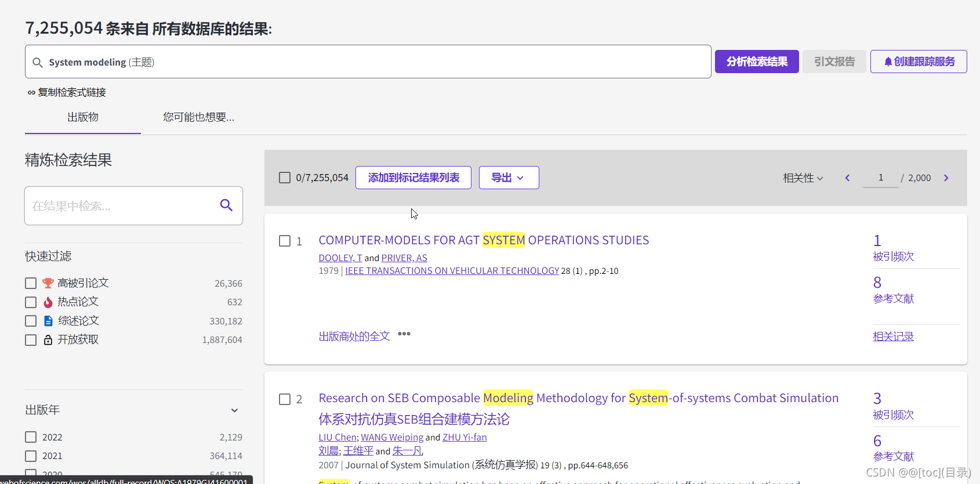This screenshot has width=980, height=484.
Task: Click the 精炼检索结果 heading text
Action: pyautogui.click(x=68, y=160)
